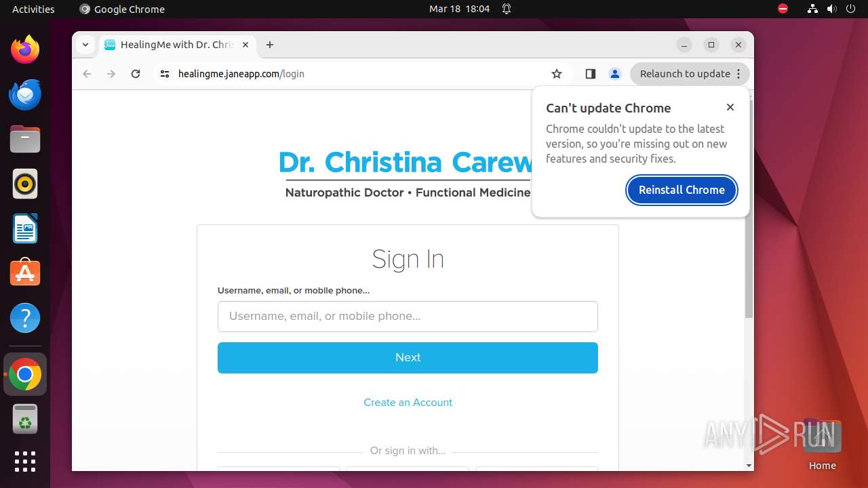Image resolution: width=868 pixels, height=488 pixels.
Task: Open the Activities overview
Action: point(33,9)
